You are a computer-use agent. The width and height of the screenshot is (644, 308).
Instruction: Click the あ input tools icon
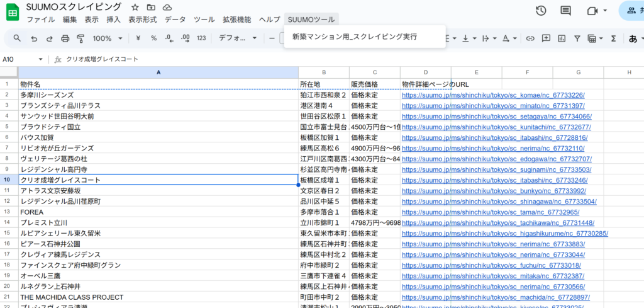pyautogui.click(x=633, y=38)
